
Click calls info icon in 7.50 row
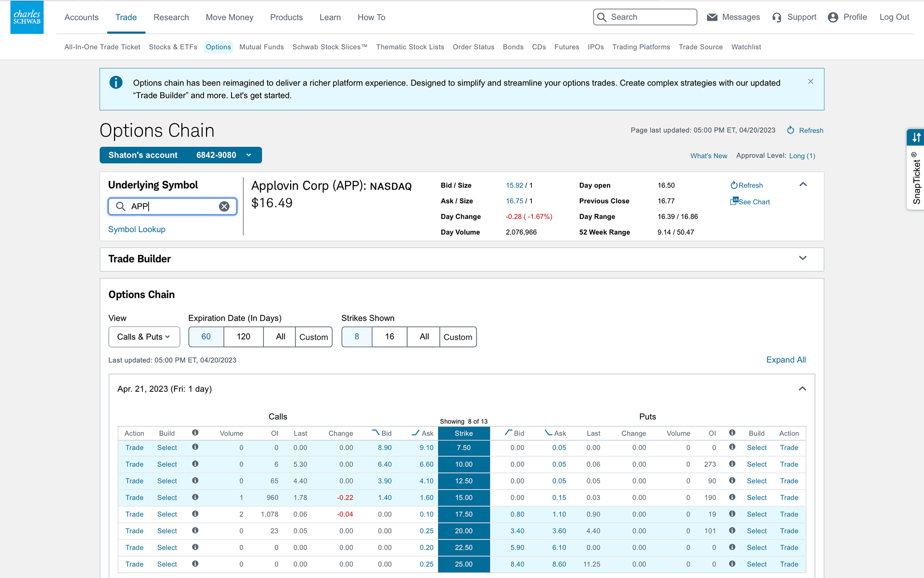[x=195, y=447]
